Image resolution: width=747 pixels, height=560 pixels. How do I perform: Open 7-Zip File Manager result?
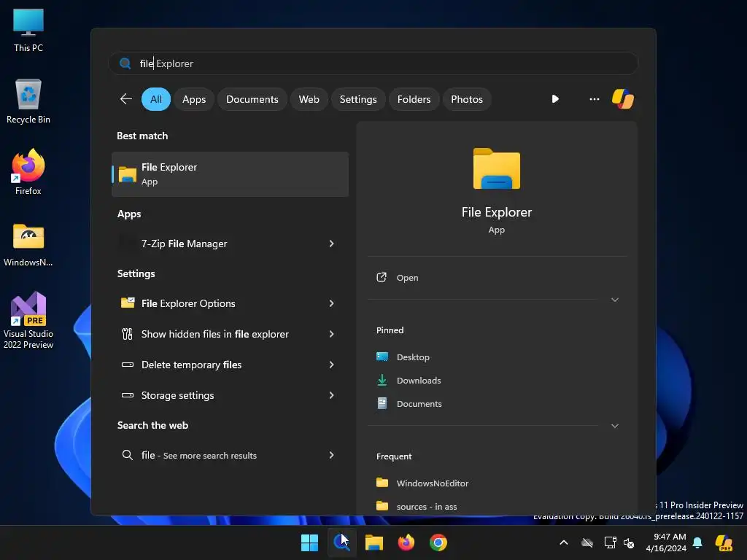pyautogui.click(x=230, y=244)
